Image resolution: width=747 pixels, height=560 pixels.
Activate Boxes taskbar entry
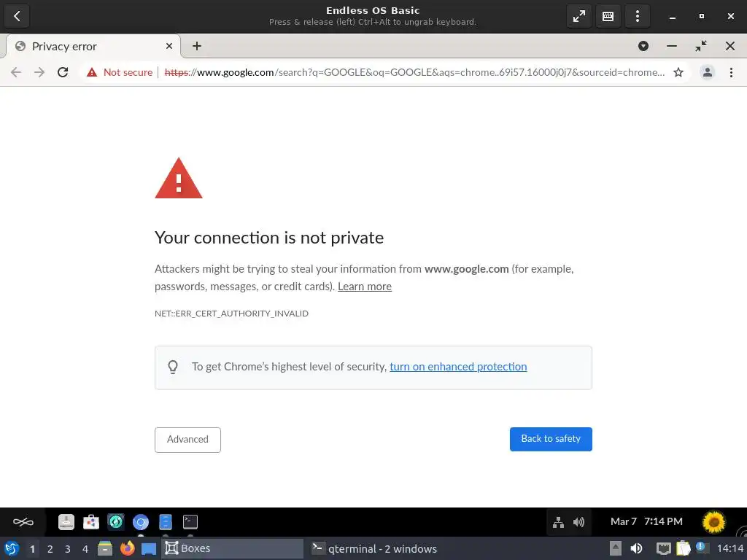pyautogui.click(x=233, y=548)
